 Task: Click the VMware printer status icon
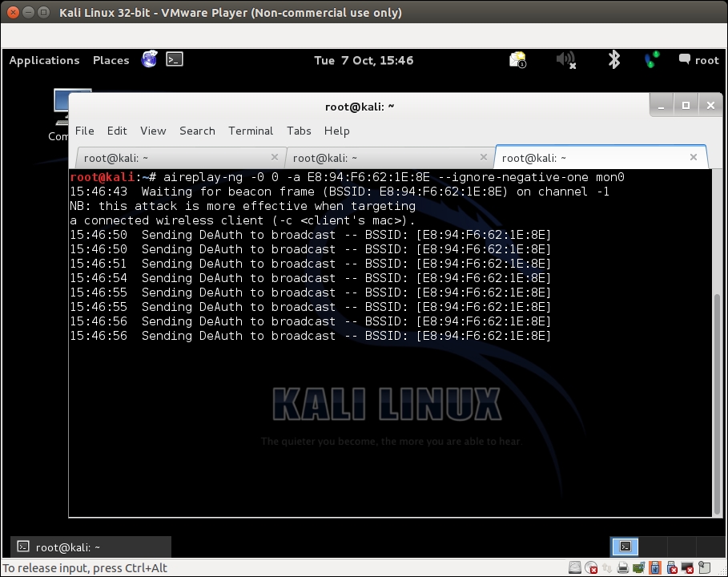(x=623, y=567)
